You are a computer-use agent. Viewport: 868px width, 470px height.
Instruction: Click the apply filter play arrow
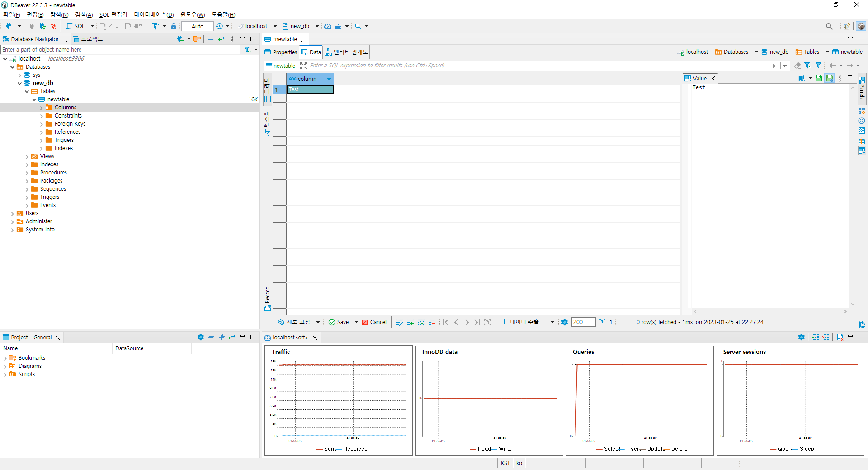774,66
